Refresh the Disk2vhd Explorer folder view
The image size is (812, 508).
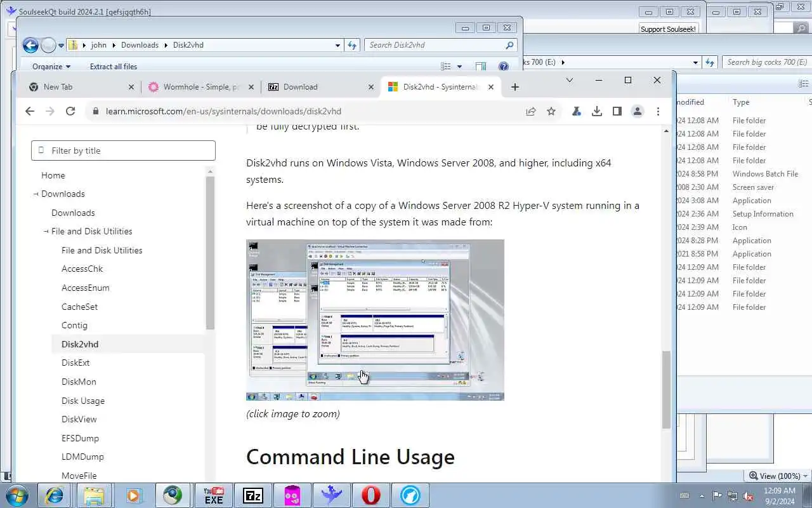353,45
